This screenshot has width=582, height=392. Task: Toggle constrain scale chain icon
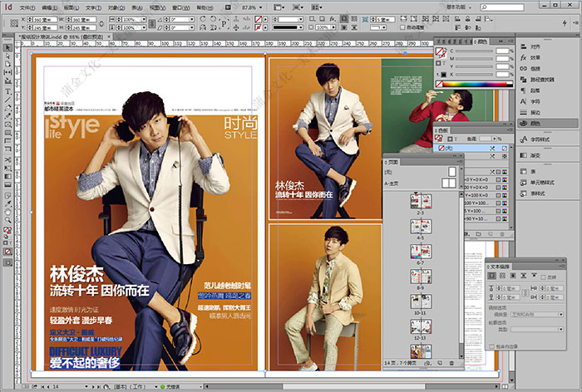[151, 23]
